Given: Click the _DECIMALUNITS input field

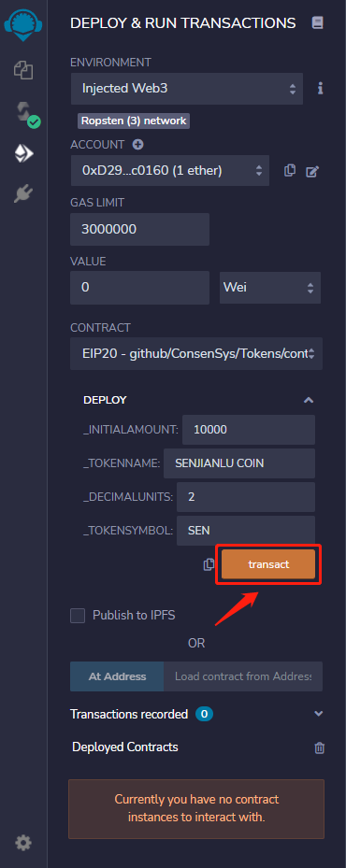Looking at the screenshot, I should [246, 497].
